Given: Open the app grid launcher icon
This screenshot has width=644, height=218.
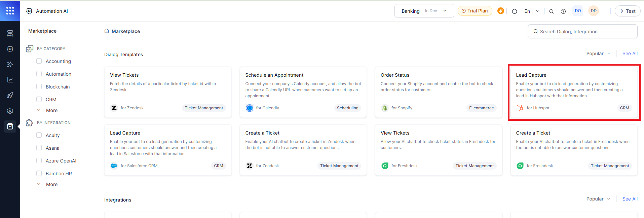Looking at the screenshot, I should 10,11.
